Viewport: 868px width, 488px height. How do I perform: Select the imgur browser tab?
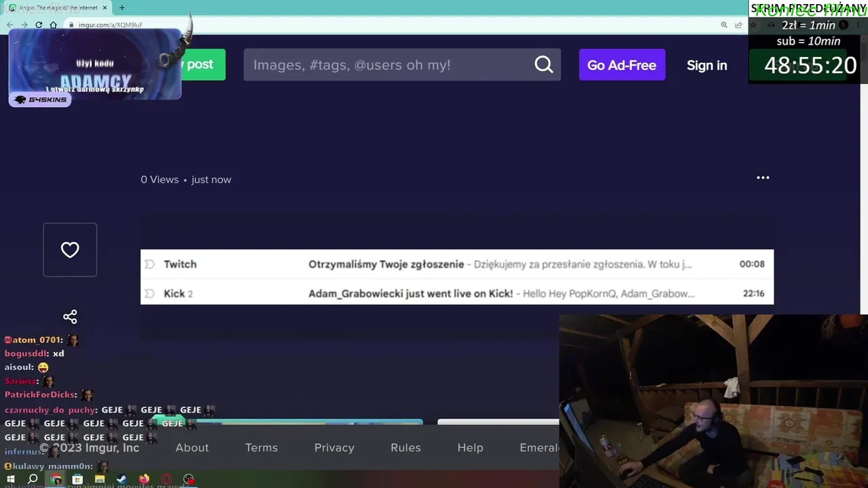[x=58, y=7]
